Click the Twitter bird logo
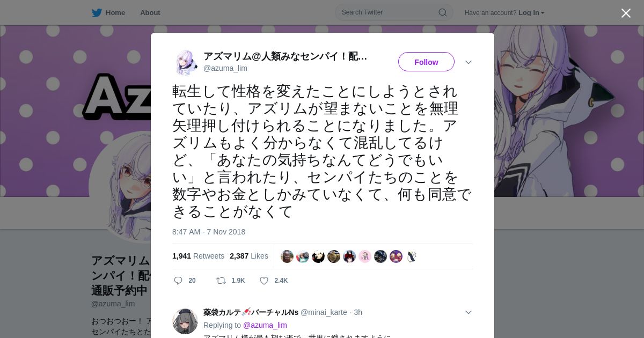Viewport: 644px width, 338px height. (97, 13)
